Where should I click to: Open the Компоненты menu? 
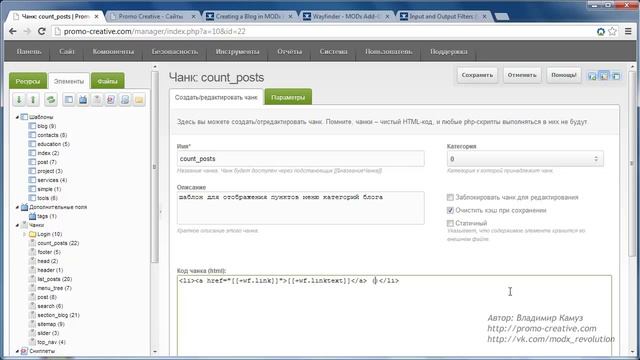113,51
